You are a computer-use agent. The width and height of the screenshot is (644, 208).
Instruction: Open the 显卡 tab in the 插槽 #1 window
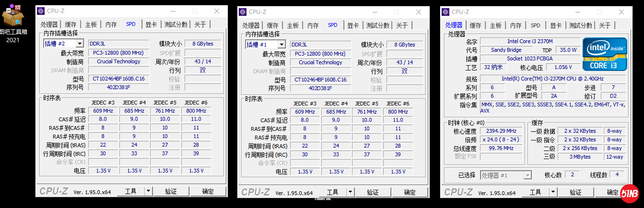tap(353, 25)
